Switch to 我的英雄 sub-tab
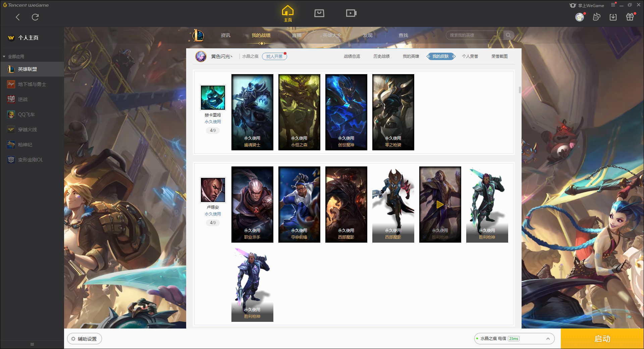 411,56
